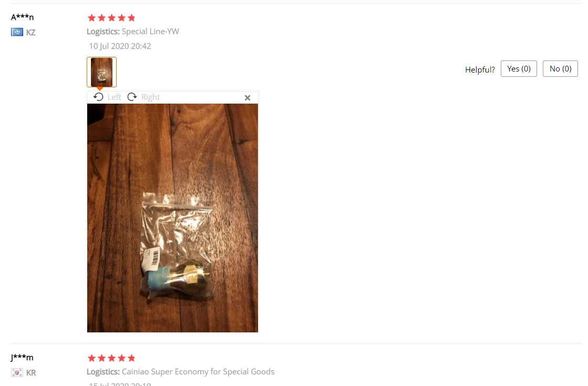Click the Special Line-YW logistics text
Image resolution: width=588 pixels, height=386 pixels.
coord(150,32)
